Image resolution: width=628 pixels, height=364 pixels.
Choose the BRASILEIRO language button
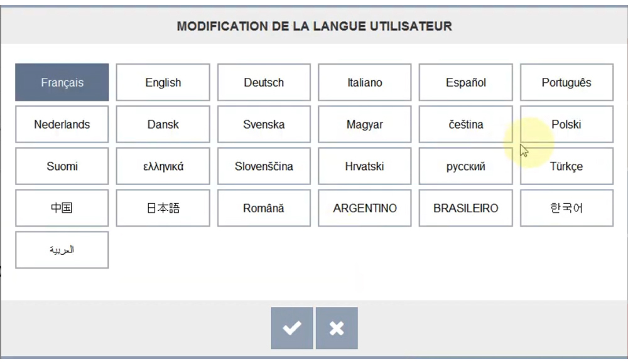point(466,208)
